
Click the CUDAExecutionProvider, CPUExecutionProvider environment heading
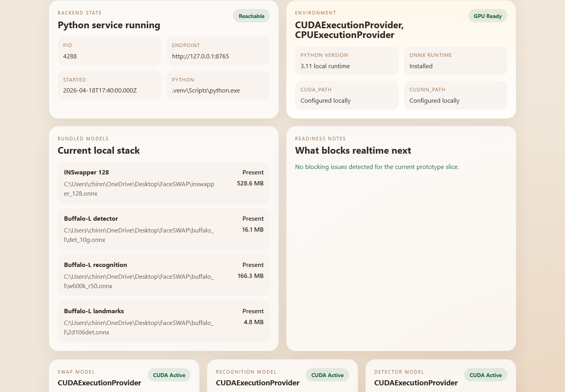point(349,30)
